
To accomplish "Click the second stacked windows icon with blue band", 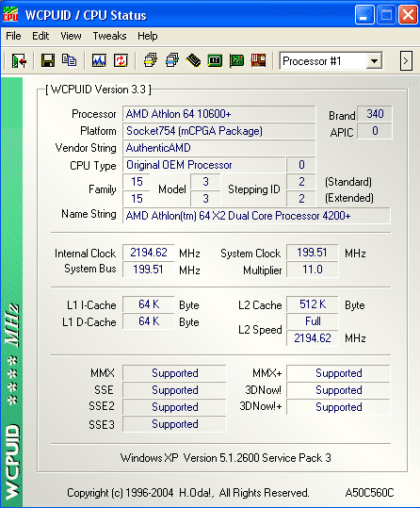I will tap(172, 60).
